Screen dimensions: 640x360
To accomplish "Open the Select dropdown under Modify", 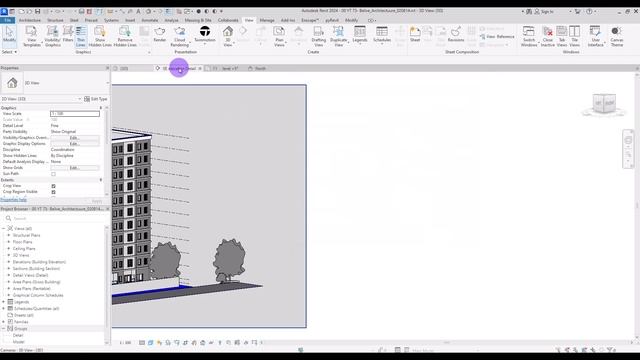I will coord(9,52).
